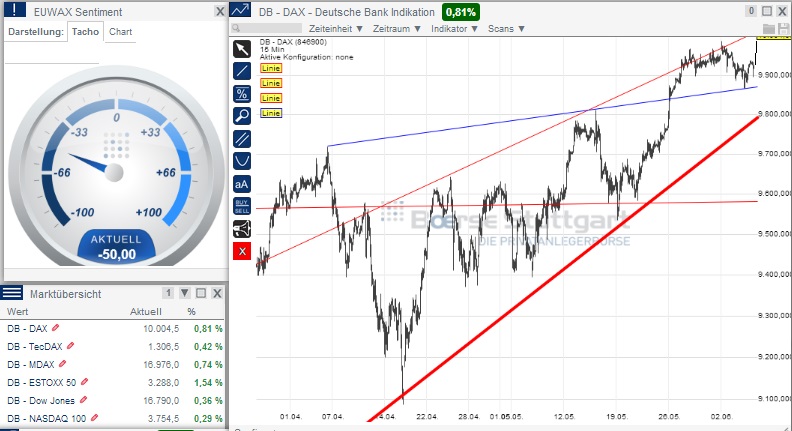This screenshot has height=431, width=792.
Task: Open the Scans dropdown
Action: point(507,29)
